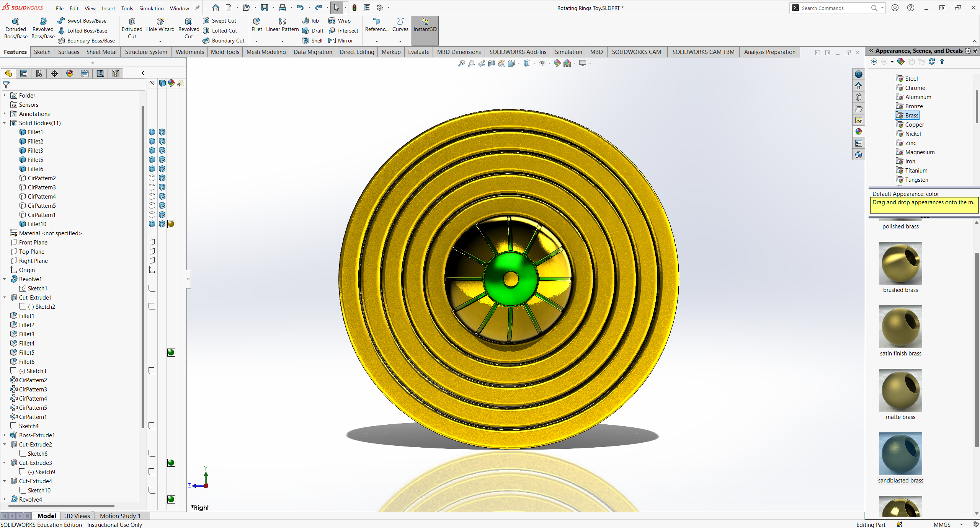
Task: Click the Section View tool
Action: point(492,63)
